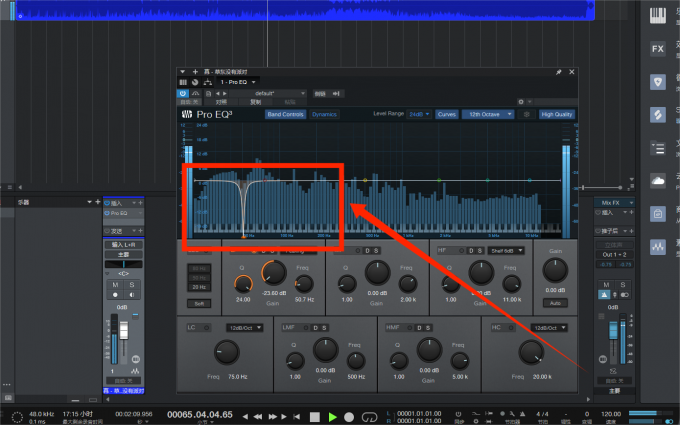Toggle the HF band Solo S button
Image resolution: width=680 pixels, height=425 pixels.
(x=480, y=251)
